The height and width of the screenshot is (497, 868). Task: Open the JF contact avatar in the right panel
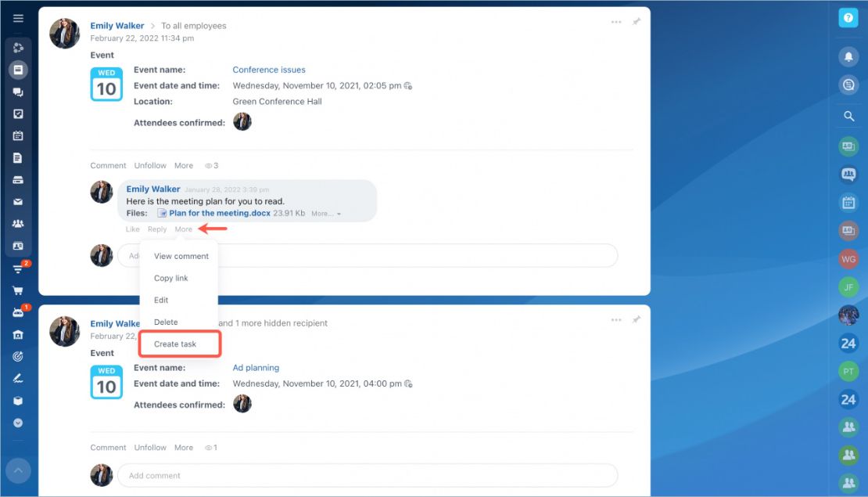tap(848, 287)
